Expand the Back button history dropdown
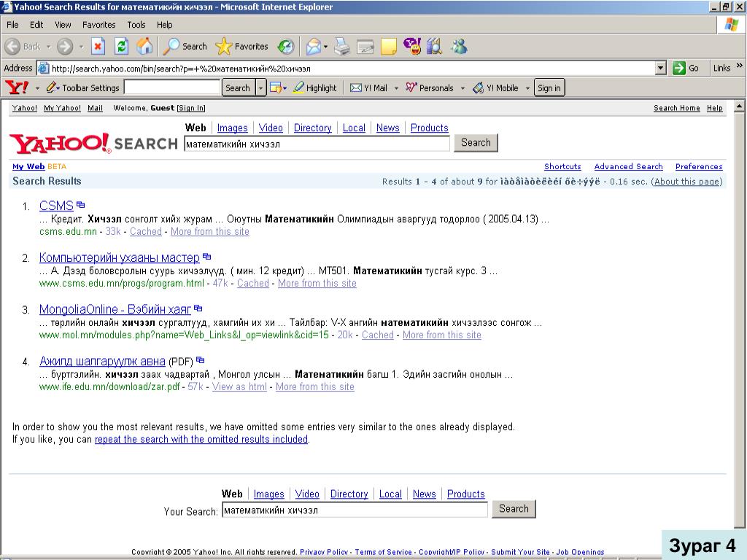The height and width of the screenshot is (560, 747). tap(49, 47)
